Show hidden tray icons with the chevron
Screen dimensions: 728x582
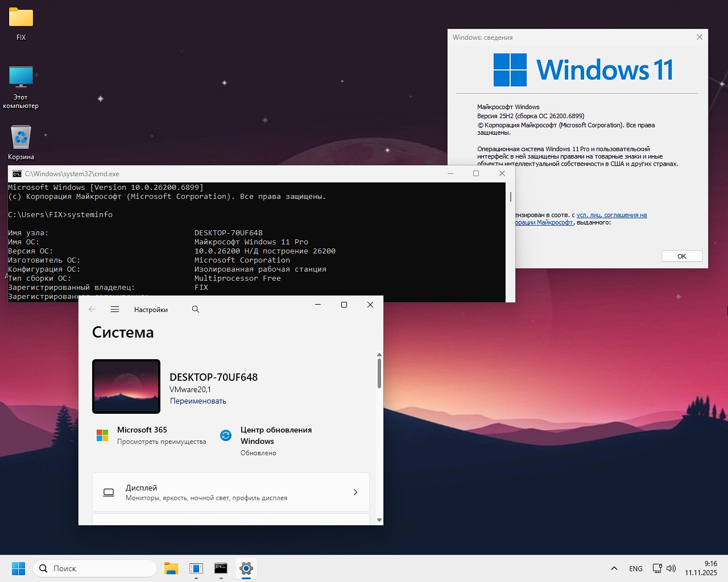(614, 568)
